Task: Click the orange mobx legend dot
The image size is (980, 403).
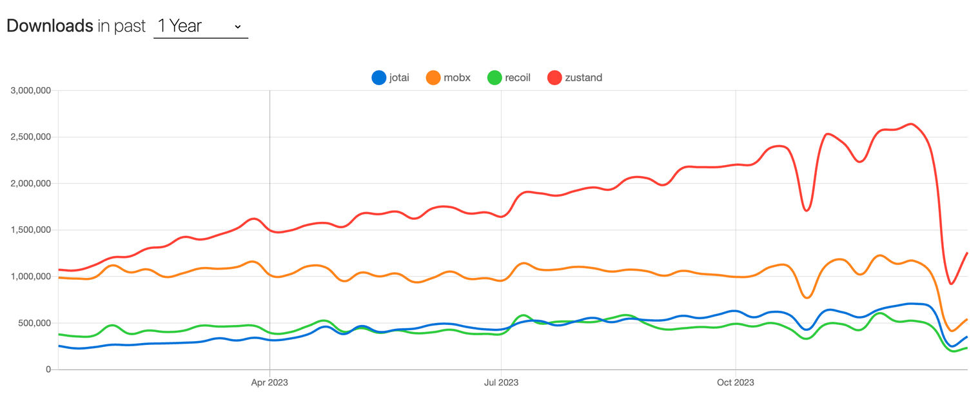Action: (433, 77)
